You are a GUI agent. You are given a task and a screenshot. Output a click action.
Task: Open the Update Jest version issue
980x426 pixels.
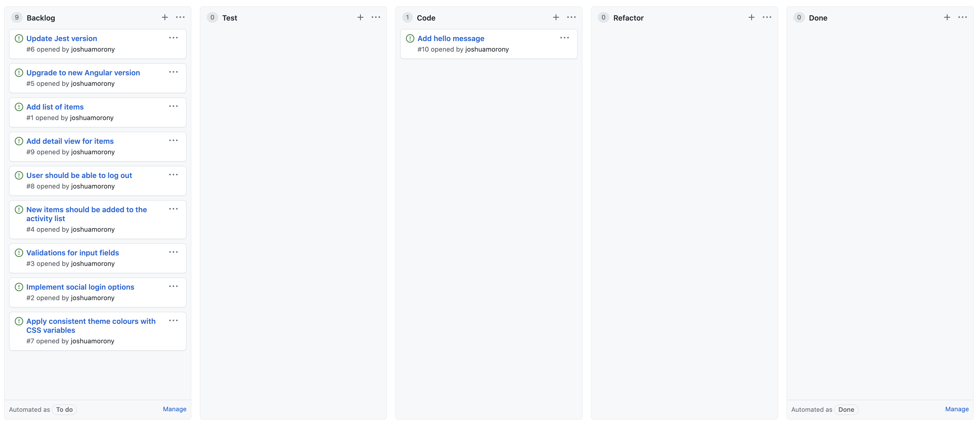coord(62,38)
